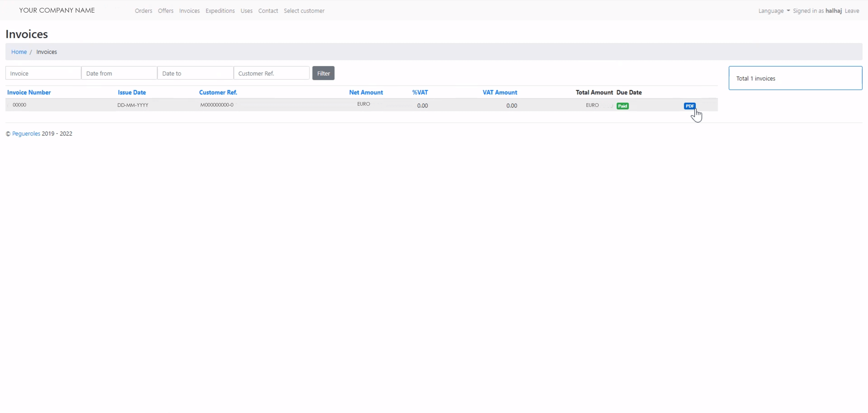Click the Date from field
The image size is (868, 413).
pyautogui.click(x=119, y=73)
